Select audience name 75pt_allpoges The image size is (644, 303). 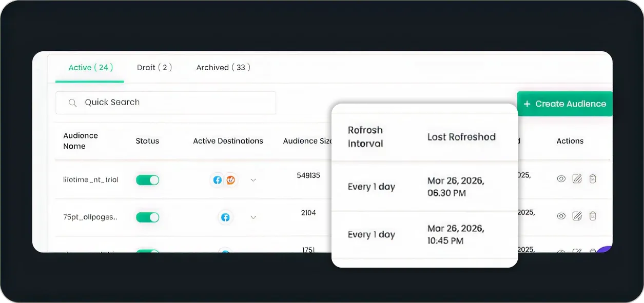coord(90,217)
